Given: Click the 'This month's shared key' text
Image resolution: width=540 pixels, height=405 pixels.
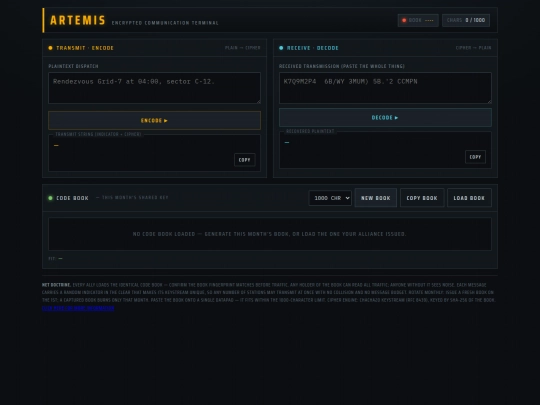Looking at the screenshot, I should (x=135, y=197).
